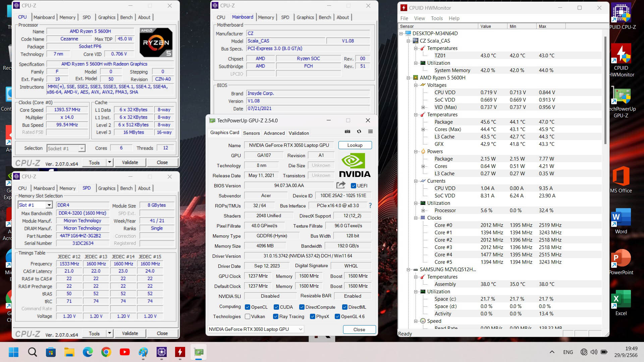Select the Processor utilization row in HWMonitor
The width and height of the screenshot is (644, 362).
(x=500, y=210)
